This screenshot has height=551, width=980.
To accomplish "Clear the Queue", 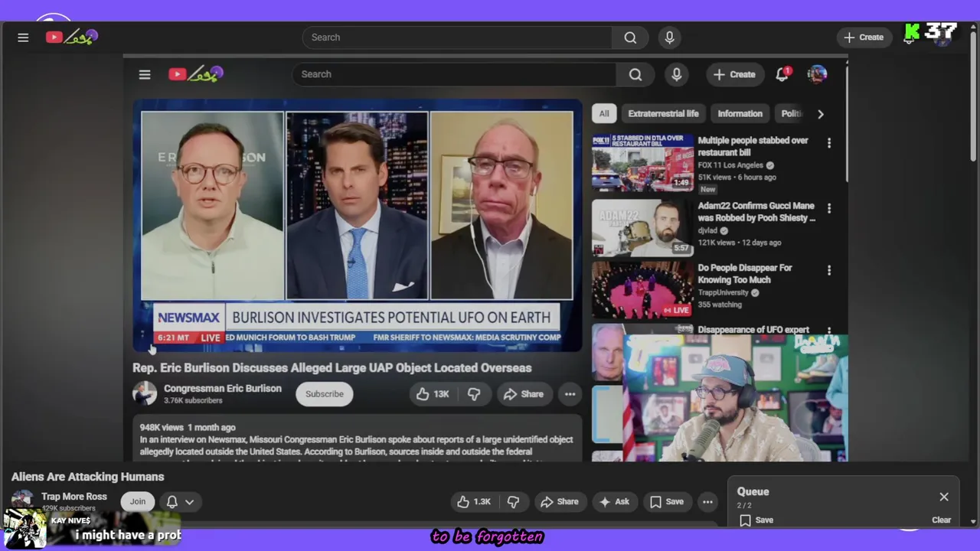I will coord(941,520).
